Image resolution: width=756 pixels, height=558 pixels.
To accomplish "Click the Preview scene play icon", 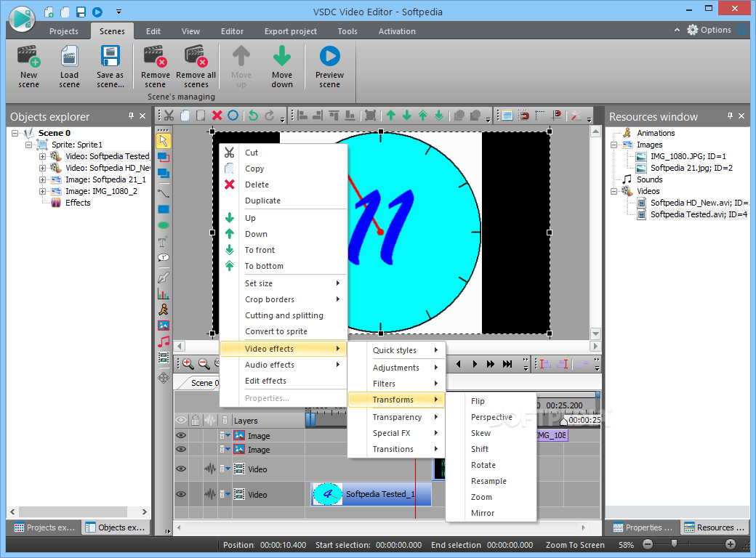I will click(x=330, y=57).
